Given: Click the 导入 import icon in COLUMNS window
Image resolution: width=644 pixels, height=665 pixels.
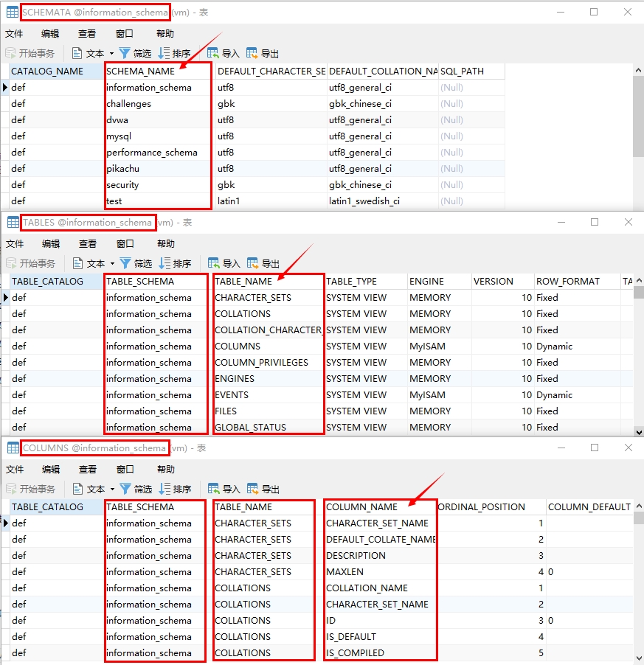Looking at the screenshot, I should (x=214, y=489).
